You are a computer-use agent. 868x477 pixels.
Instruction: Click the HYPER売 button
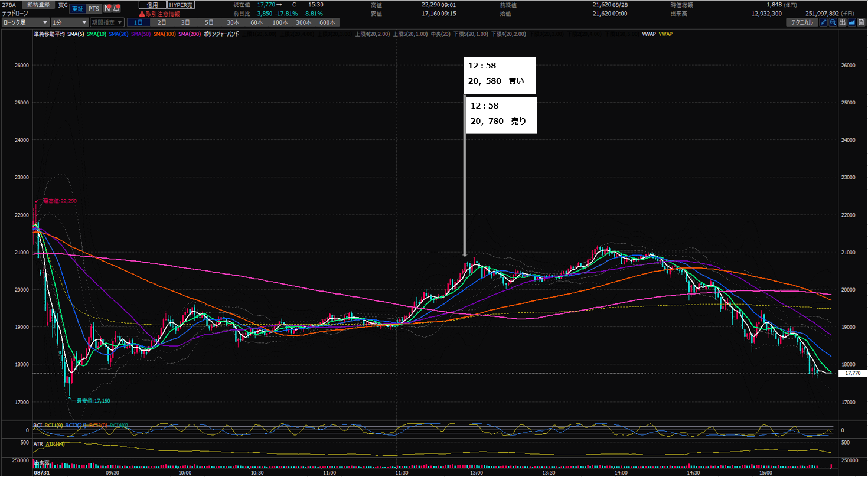[181, 5]
